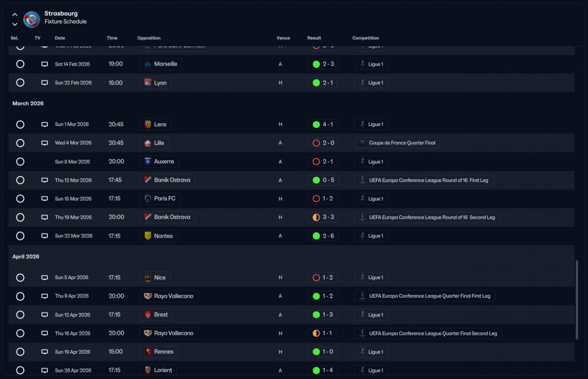The width and height of the screenshot is (588, 379).
Task: View the 2 - 6 result against Nantes
Action: click(323, 236)
